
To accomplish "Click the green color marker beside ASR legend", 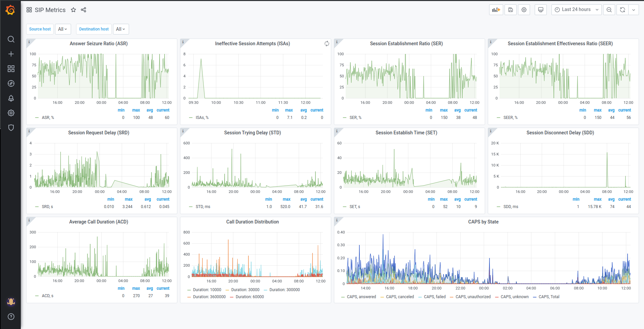I will 36,117.
